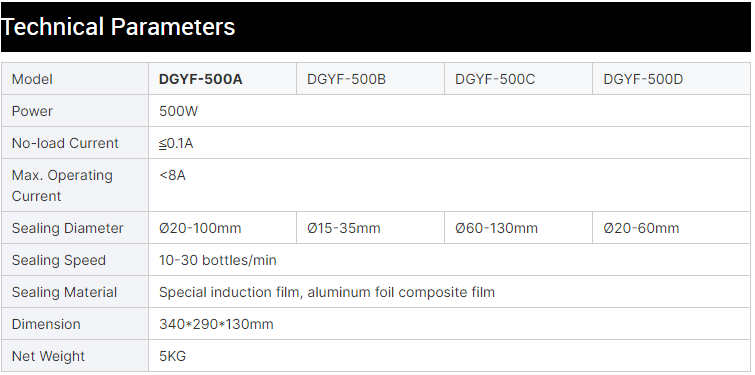This screenshot has height=375, width=755.
Task: Click the 340*290*130mm dimension value
Action: 216,324
